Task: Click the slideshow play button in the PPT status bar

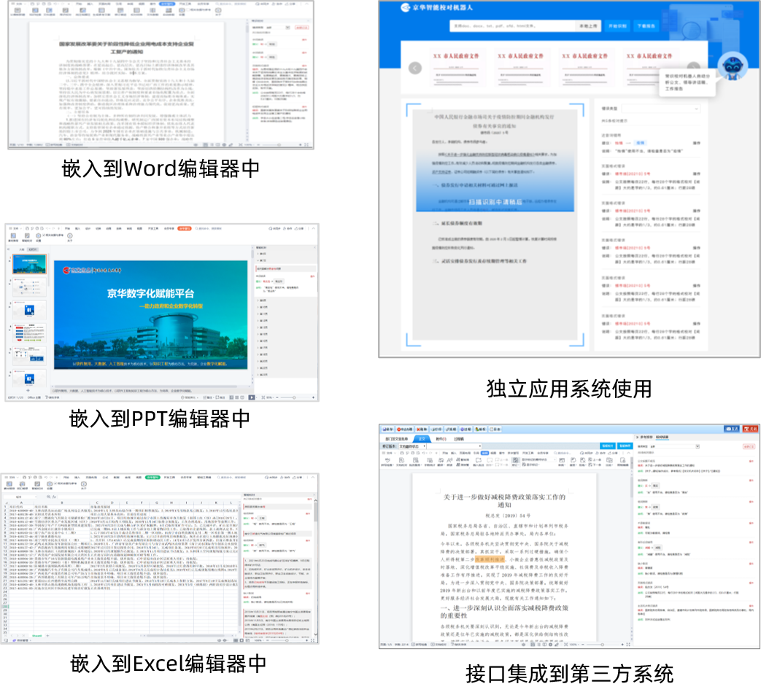Action: 252,397
